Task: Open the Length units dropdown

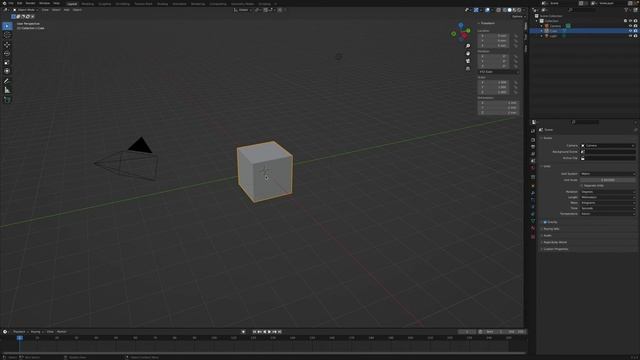Action: [608, 197]
